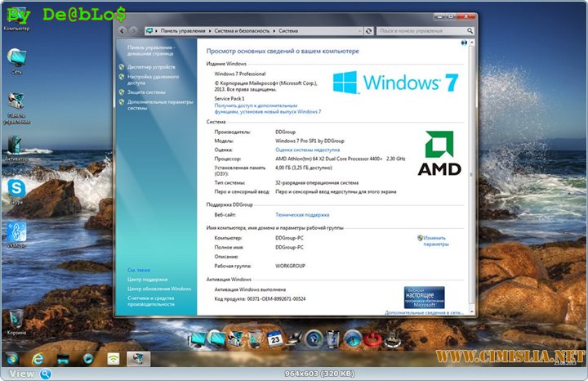Open Панель управления desktop shortcut
Image resolution: width=588 pixels, height=381 pixels.
[x=16, y=101]
